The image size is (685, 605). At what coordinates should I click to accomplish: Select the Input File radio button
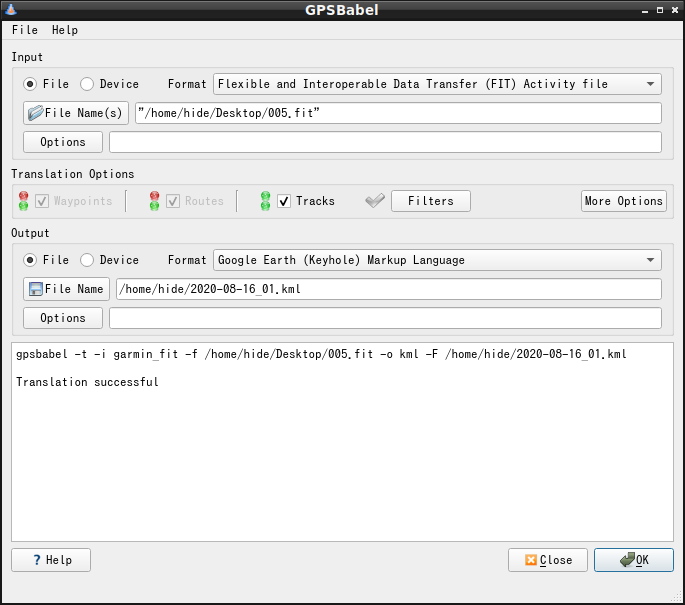tap(30, 84)
